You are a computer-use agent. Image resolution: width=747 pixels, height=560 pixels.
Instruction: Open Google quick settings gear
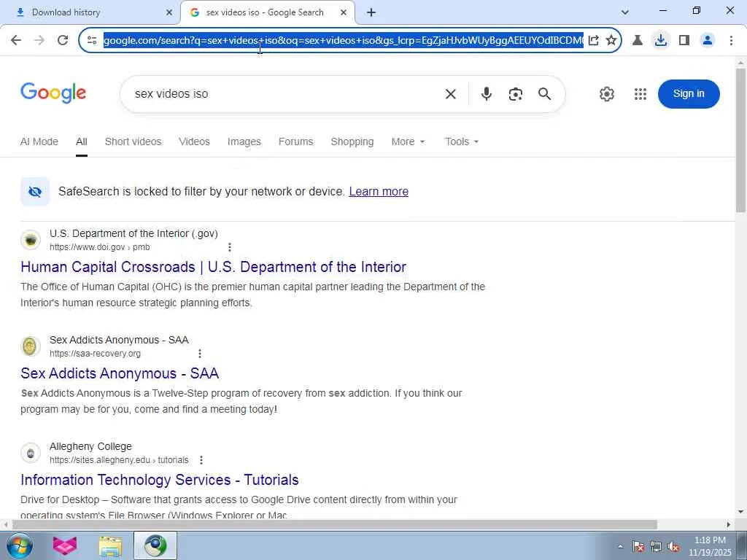[x=606, y=94]
